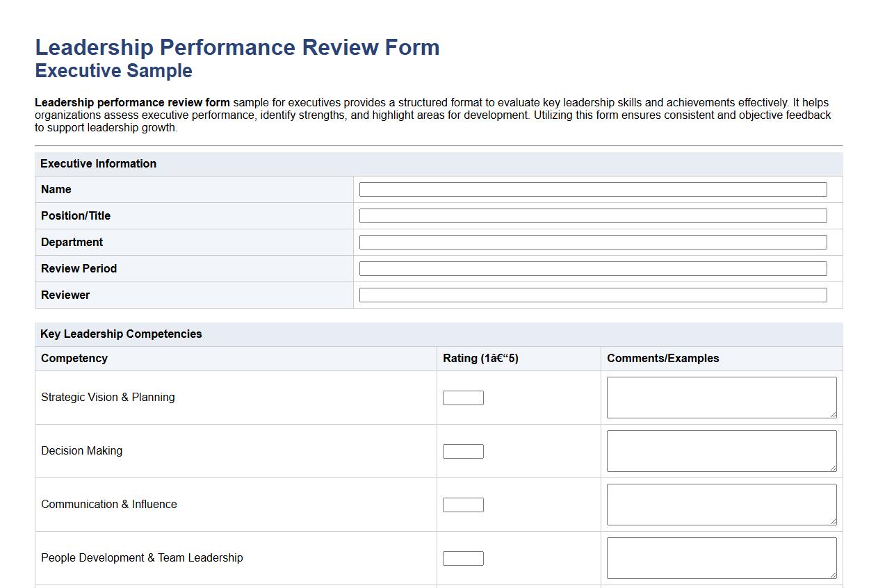Click the Executive Information section header
This screenshot has height=588, width=878.
[98, 163]
